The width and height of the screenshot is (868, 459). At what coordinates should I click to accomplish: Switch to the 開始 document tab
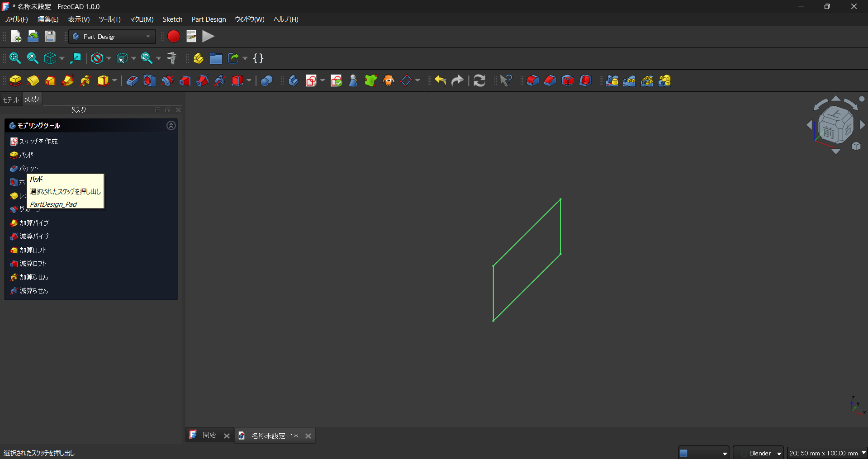[209, 435]
